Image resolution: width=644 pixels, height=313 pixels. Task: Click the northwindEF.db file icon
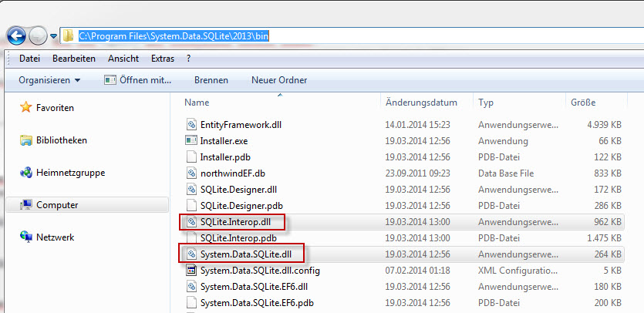191,173
